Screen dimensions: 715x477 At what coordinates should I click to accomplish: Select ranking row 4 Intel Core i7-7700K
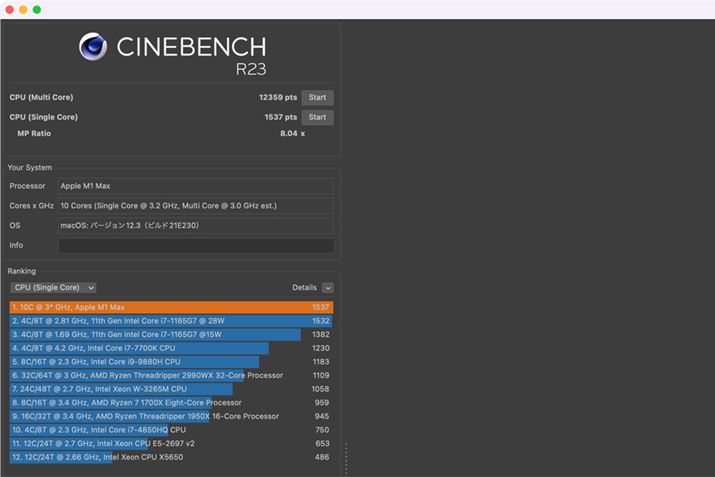coord(171,348)
